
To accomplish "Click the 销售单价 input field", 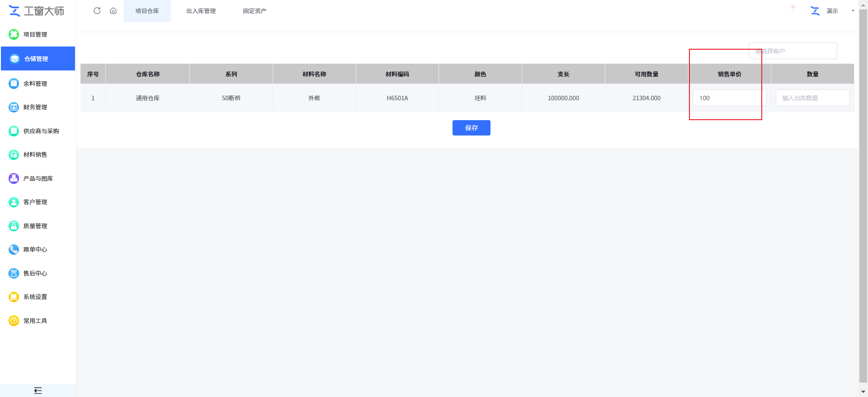I will (729, 98).
